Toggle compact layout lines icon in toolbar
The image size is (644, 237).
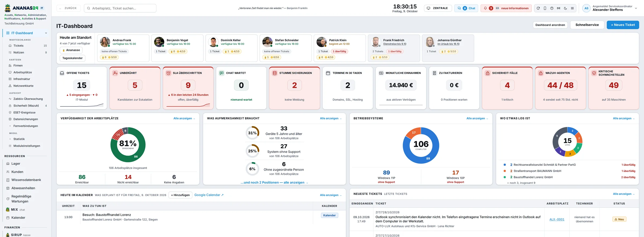[x=572, y=8]
